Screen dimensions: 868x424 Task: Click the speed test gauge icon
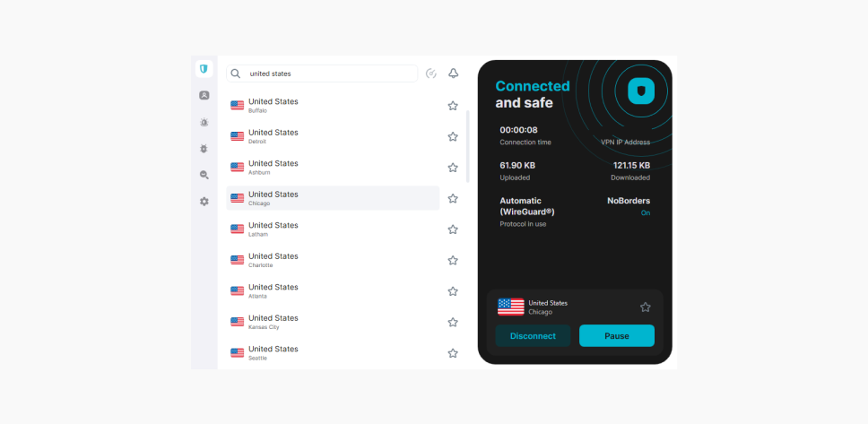tap(431, 74)
